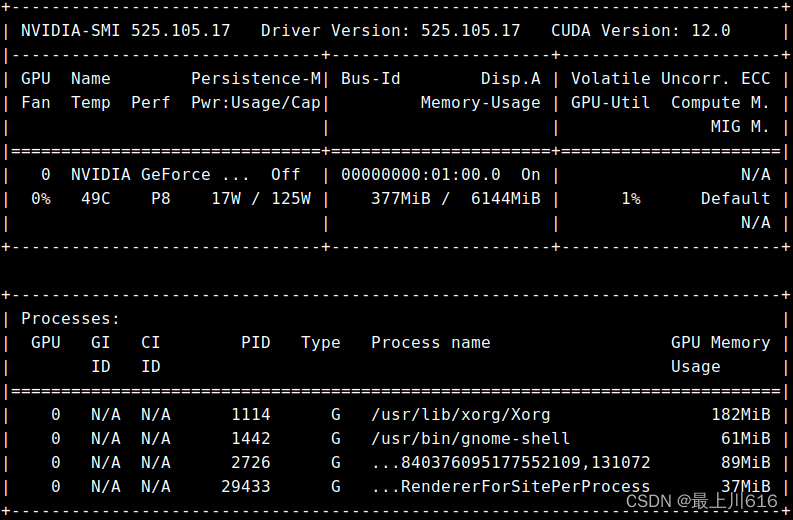793x520 pixels.
Task: Select the Driver Version: 525.105.17 text
Action: (390, 30)
